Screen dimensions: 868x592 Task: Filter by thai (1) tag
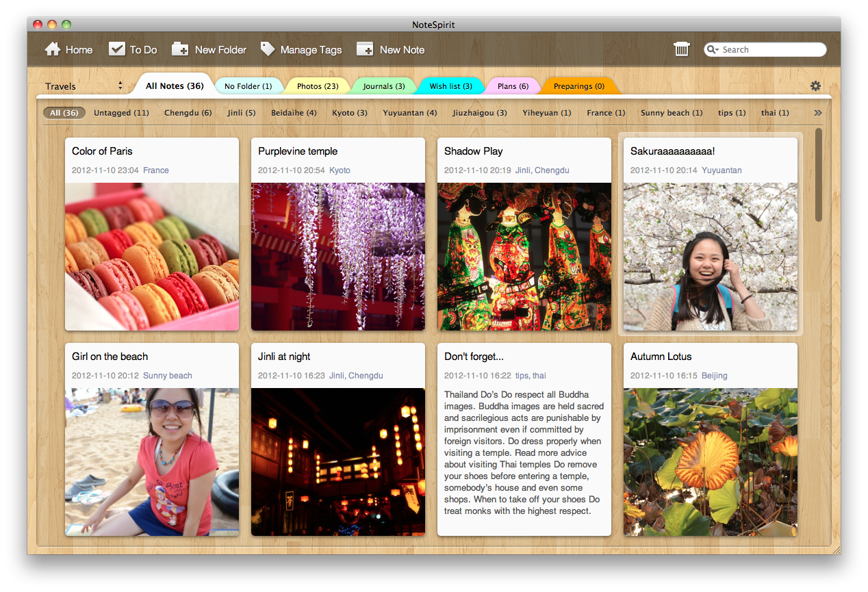[775, 113]
